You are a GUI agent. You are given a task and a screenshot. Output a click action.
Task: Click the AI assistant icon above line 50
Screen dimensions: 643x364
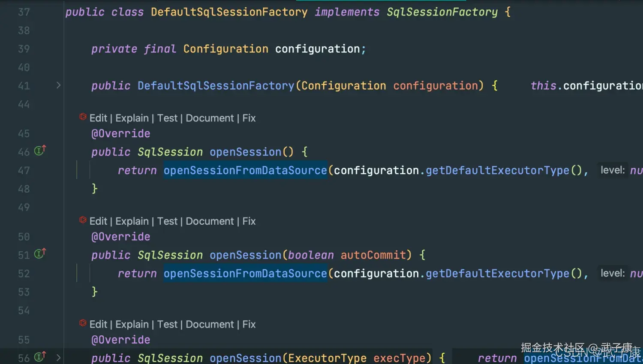(x=83, y=220)
